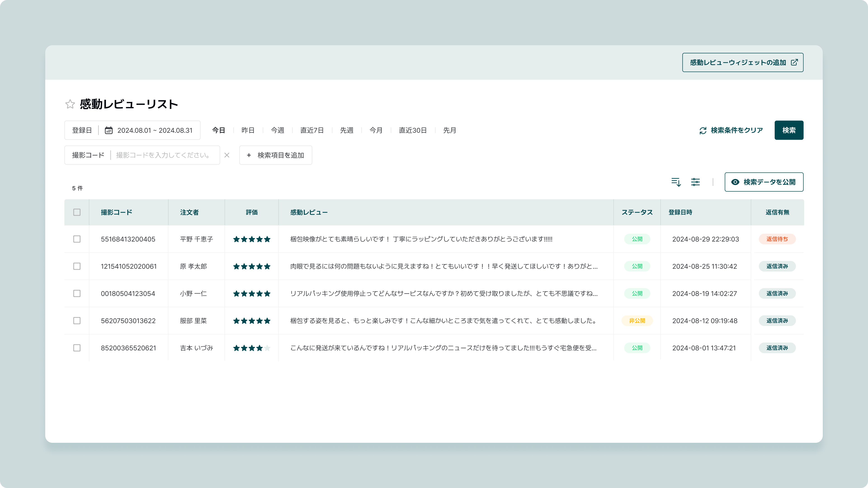Click eye icon on 検索データを公開 button
This screenshot has width=868, height=488.
click(735, 182)
